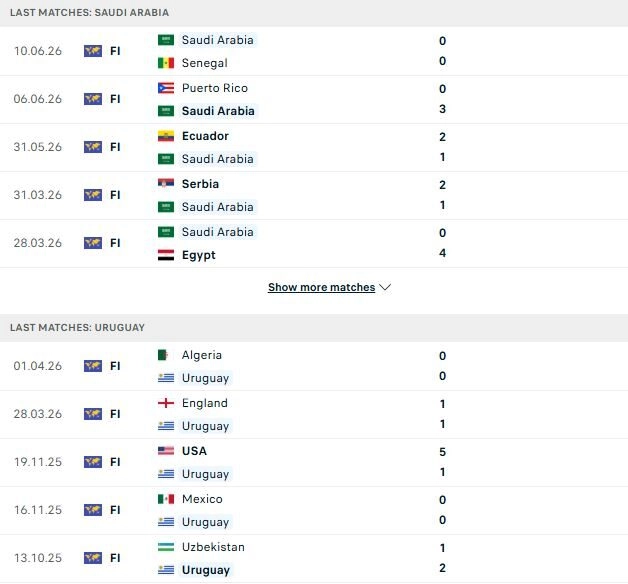Click the USA flag icon
This screenshot has height=584, width=628.
pos(166,451)
